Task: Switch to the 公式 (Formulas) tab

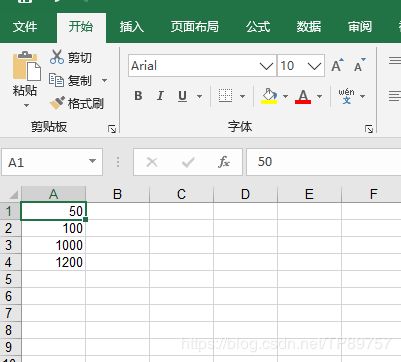Action: (x=258, y=27)
